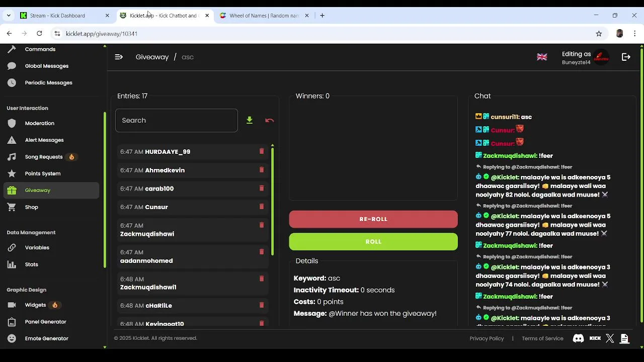The width and height of the screenshot is (644, 362).
Task: Change language via UK flag icon
Action: pos(542,57)
